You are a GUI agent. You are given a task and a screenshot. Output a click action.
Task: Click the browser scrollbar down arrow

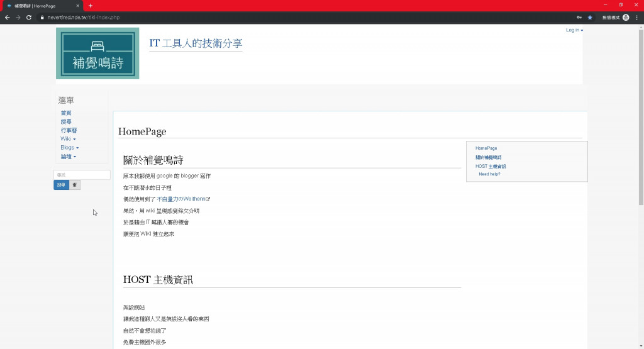(x=641, y=346)
